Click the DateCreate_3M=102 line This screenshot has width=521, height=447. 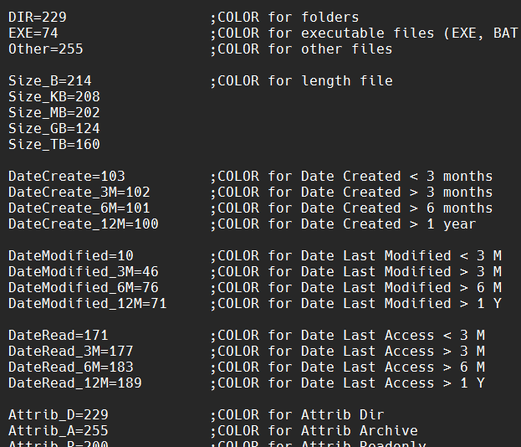coord(79,192)
